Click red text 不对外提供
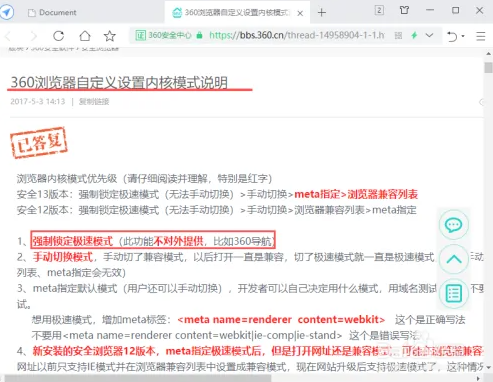 pos(178,241)
